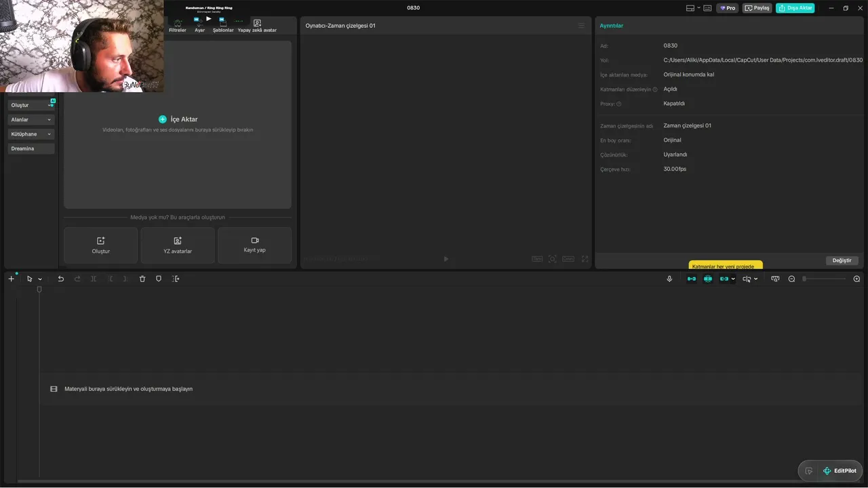Add a new track with the plus icon
868x488 pixels.
point(11,279)
